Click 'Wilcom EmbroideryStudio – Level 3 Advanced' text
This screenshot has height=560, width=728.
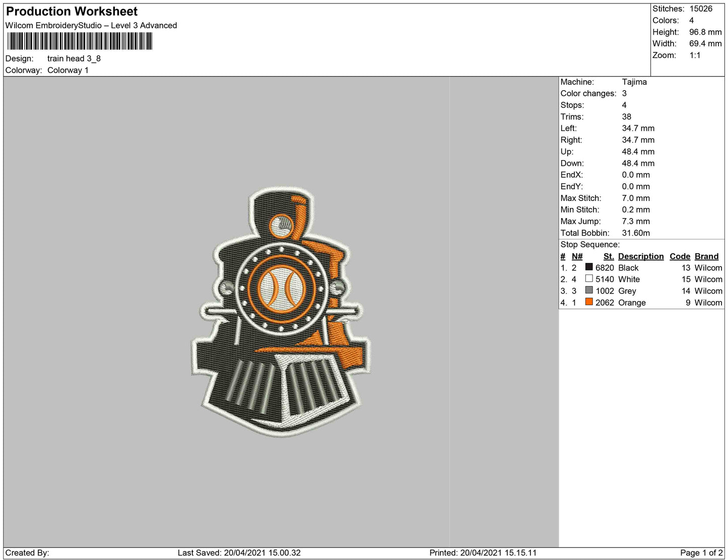[91, 25]
